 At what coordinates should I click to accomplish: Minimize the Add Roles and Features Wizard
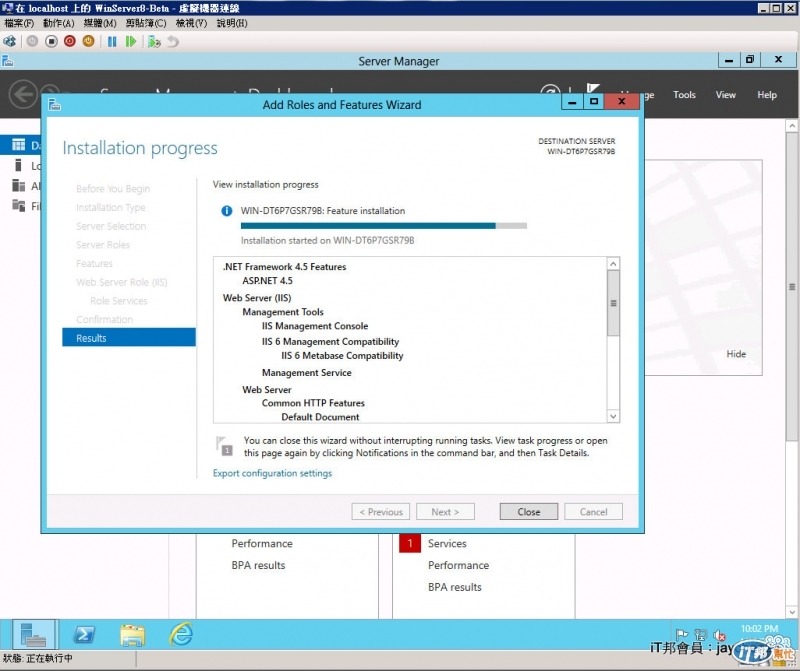coord(572,102)
